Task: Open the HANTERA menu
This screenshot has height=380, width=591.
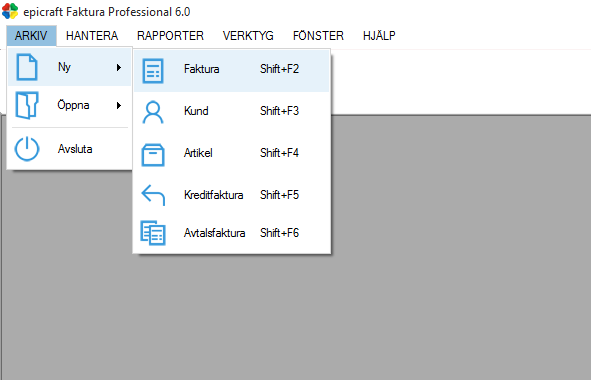Action: (92, 36)
